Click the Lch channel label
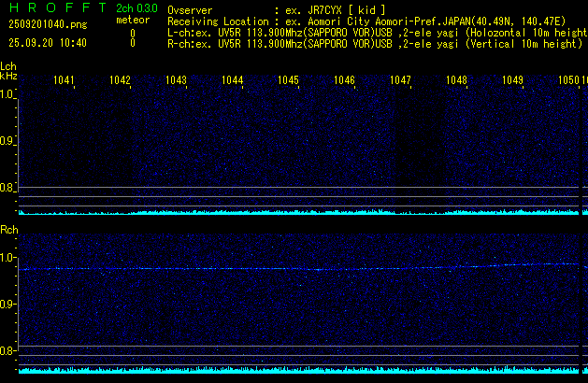Image resolution: width=588 pixels, height=383 pixels. pyautogui.click(x=8, y=66)
